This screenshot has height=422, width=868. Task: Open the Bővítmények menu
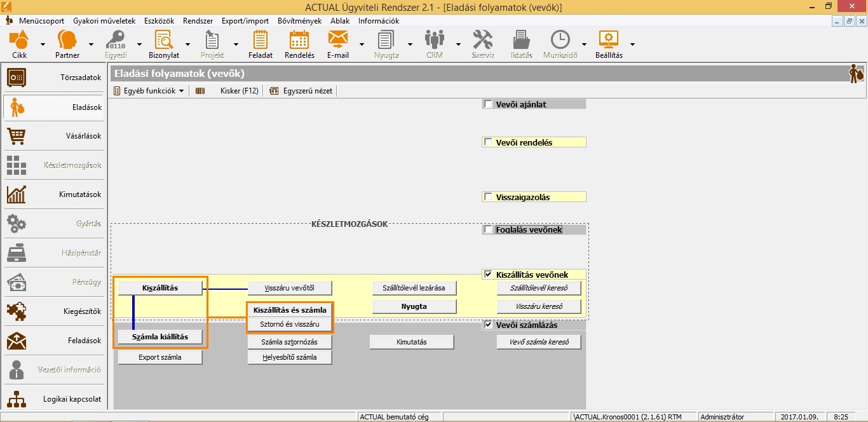pos(299,20)
